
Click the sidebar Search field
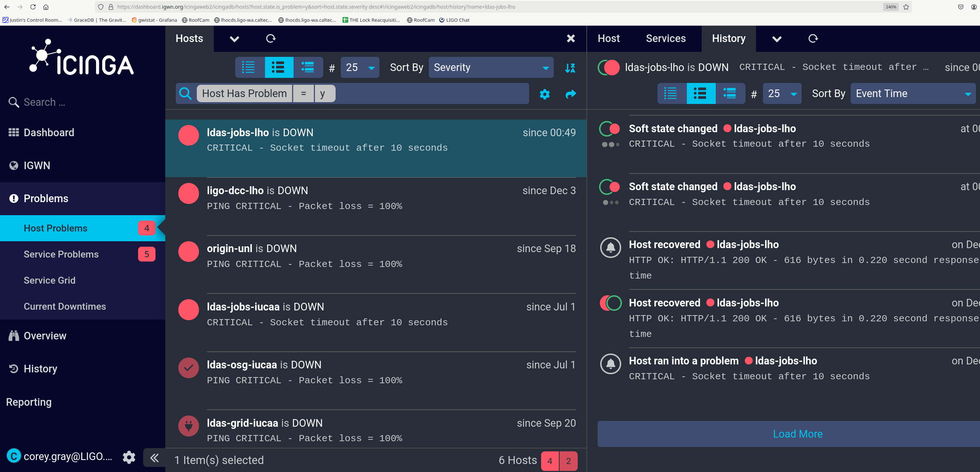pyautogui.click(x=83, y=102)
